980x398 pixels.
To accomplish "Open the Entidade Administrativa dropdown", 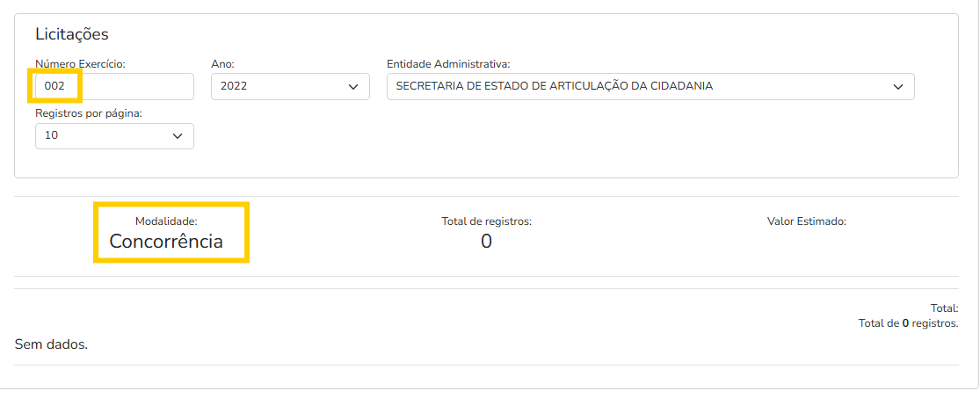I will 650,86.
